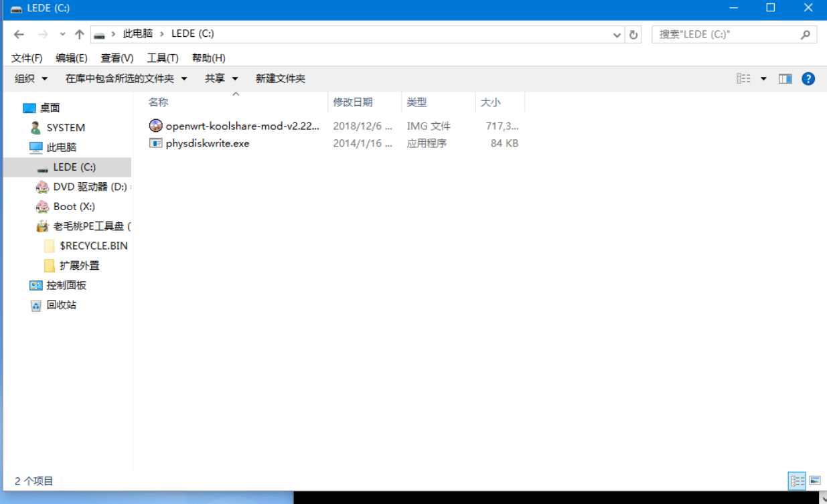Go forward with the right arrow button
This screenshot has height=504, width=827.
[43, 34]
